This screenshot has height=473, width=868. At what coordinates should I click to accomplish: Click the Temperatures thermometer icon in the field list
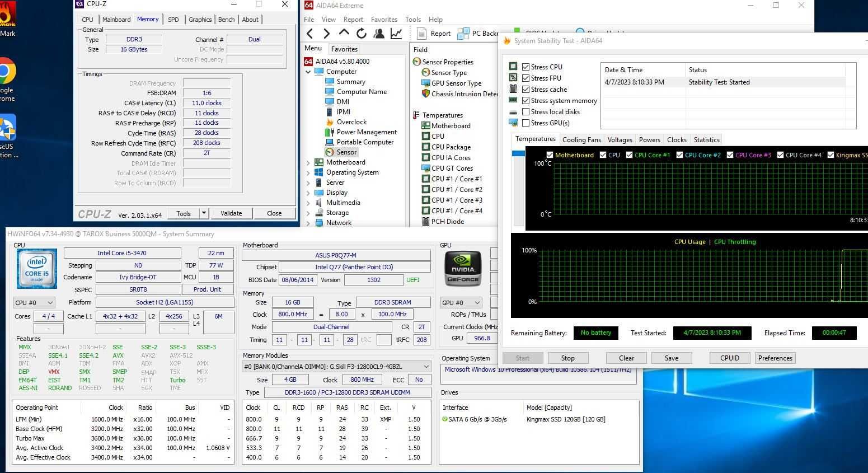416,115
